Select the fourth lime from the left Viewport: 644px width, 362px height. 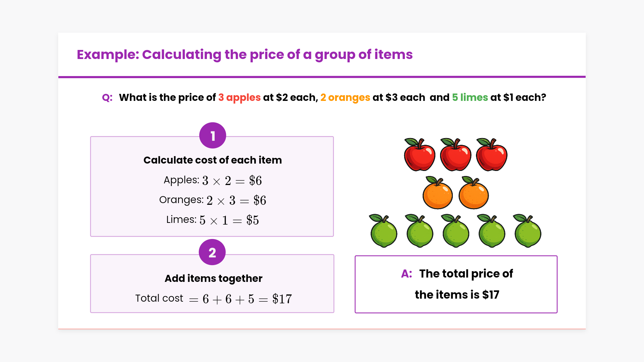[492, 231]
